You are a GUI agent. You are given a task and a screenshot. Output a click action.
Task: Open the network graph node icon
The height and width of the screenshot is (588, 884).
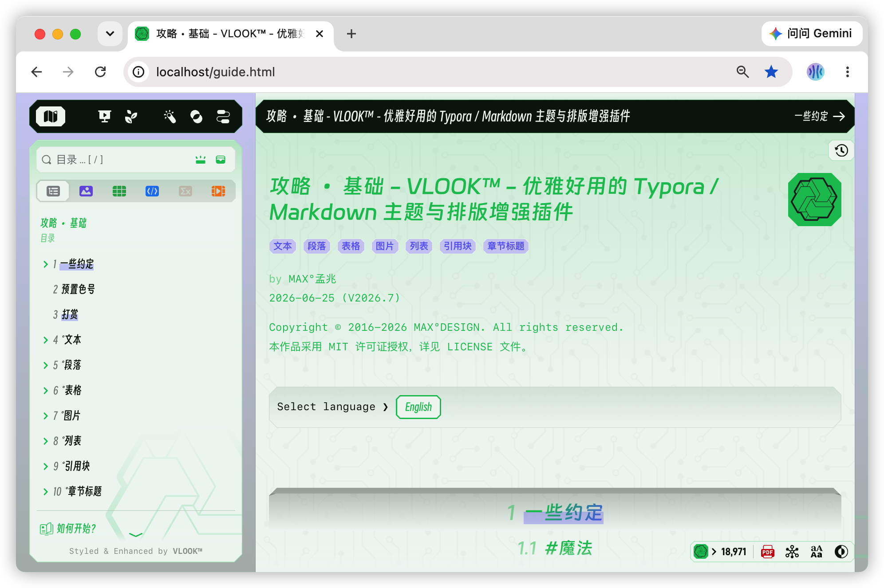point(792,552)
